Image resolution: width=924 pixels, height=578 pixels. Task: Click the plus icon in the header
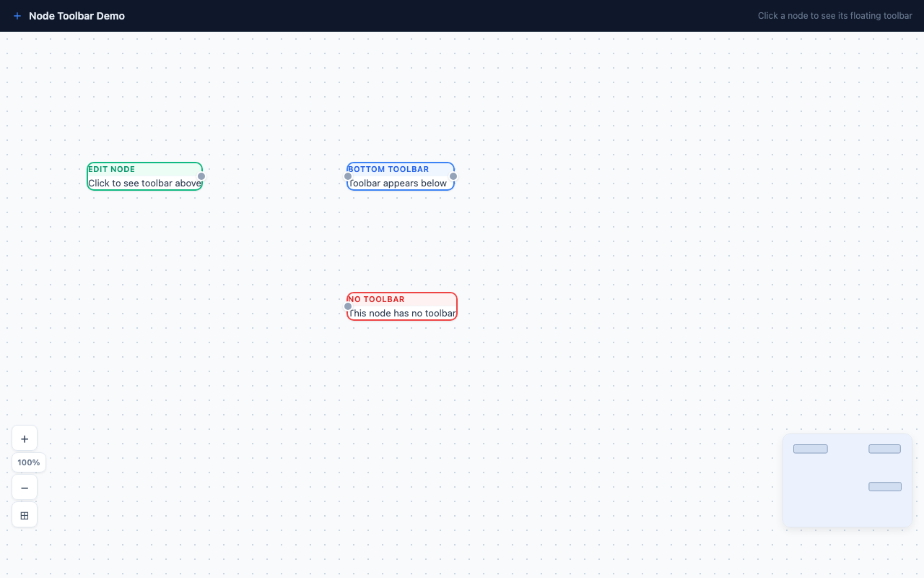click(17, 16)
